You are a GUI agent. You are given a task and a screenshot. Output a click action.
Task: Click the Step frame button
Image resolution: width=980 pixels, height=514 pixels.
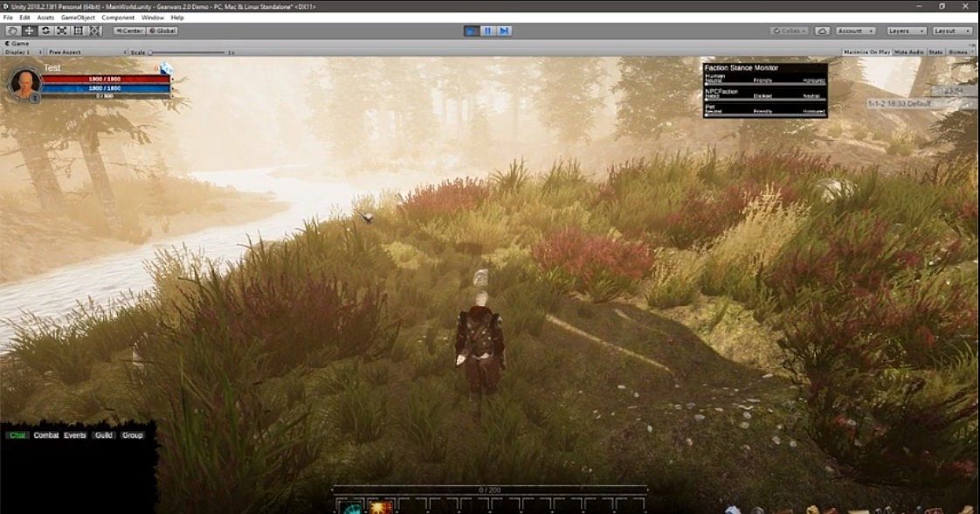(504, 31)
